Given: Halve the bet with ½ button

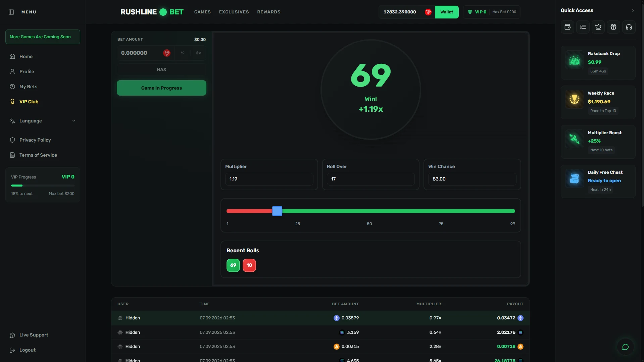Looking at the screenshot, I should (x=183, y=53).
